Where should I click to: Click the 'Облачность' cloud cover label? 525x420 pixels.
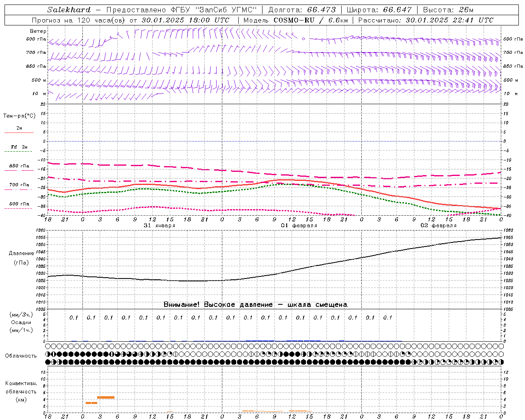pos(21,356)
